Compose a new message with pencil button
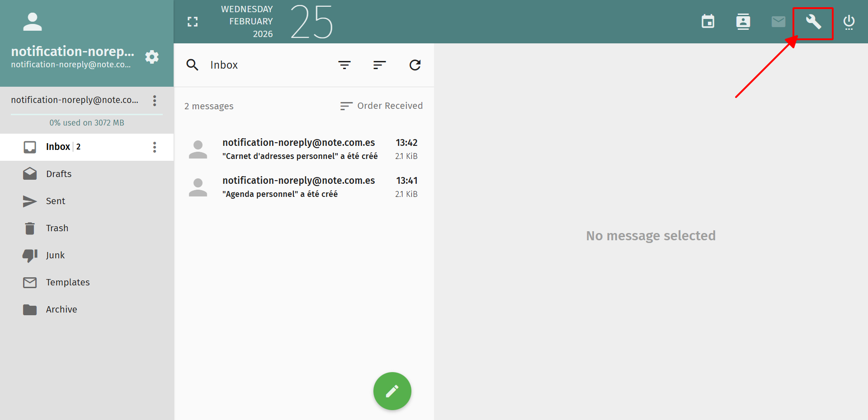The height and width of the screenshot is (420, 868). [x=392, y=391]
